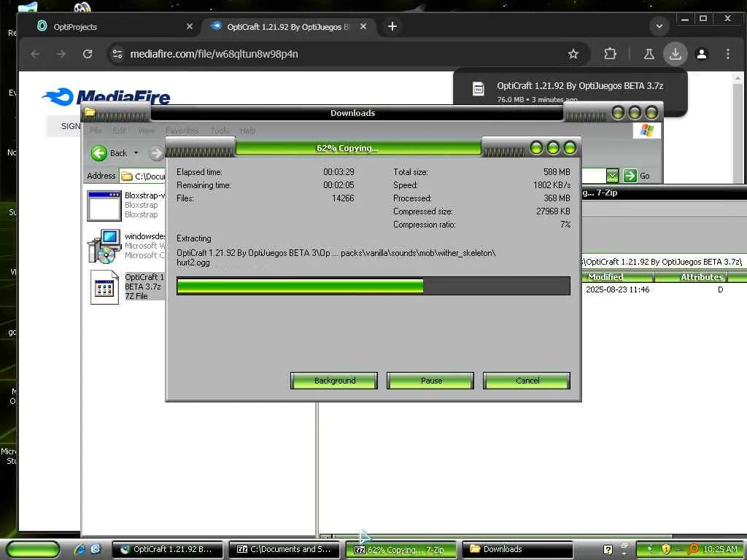This screenshot has width=747, height=560.
Task: Select the OptiCraft BETA 3.7z file name
Action: 144,281
